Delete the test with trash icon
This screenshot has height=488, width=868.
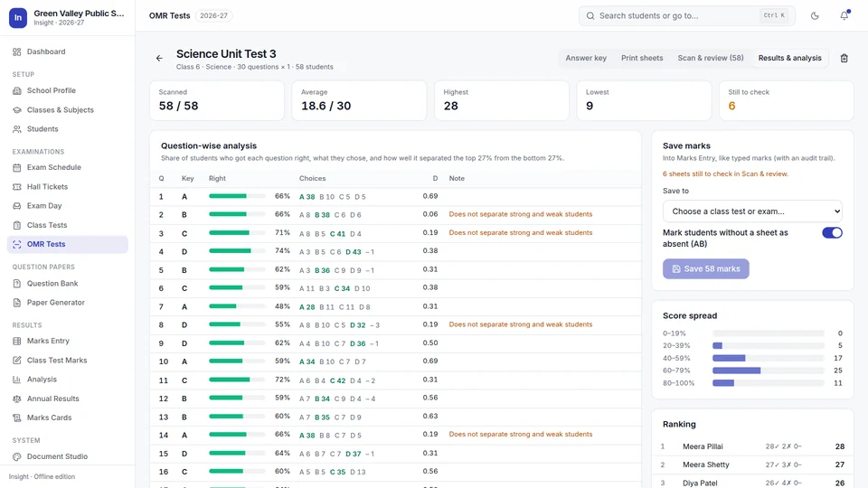click(x=844, y=58)
